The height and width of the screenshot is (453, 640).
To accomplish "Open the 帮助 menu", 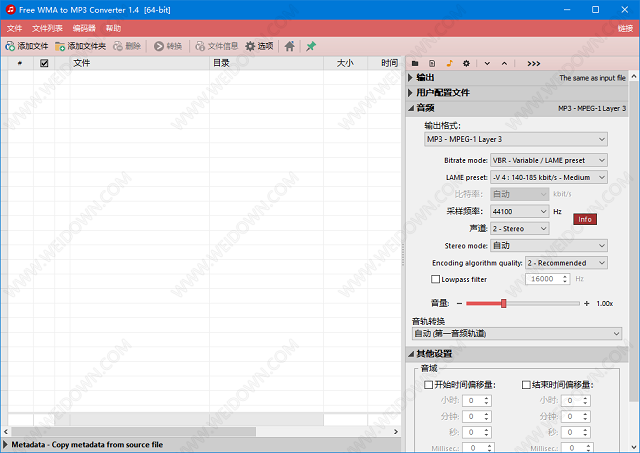I will (113, 28).
